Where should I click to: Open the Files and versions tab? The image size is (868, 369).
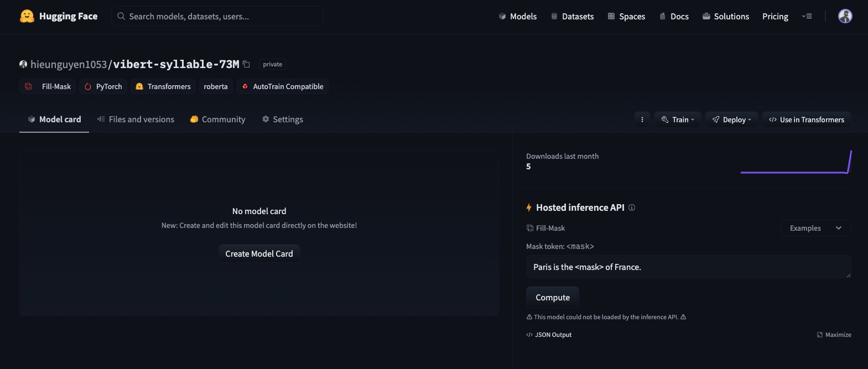tap(136, 119)
